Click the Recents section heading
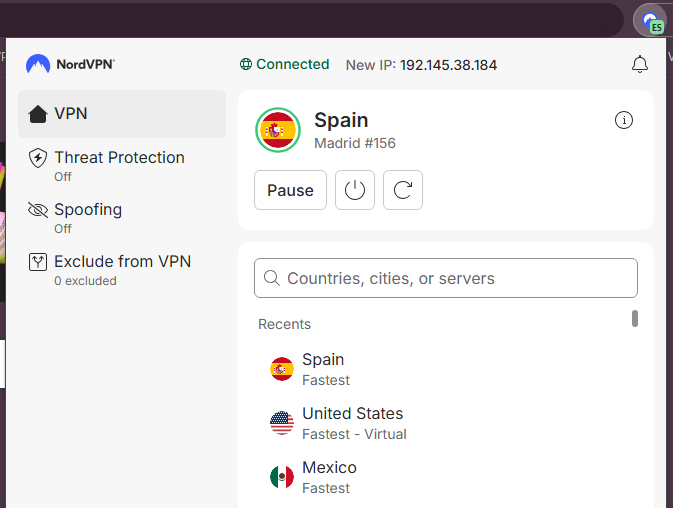 [x=285, y=324]
